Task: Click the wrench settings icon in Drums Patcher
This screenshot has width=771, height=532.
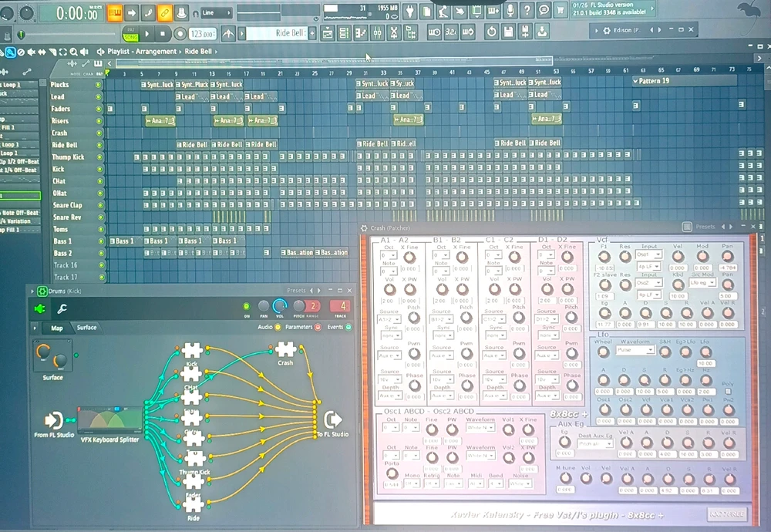Action: (x=62, y=308)
